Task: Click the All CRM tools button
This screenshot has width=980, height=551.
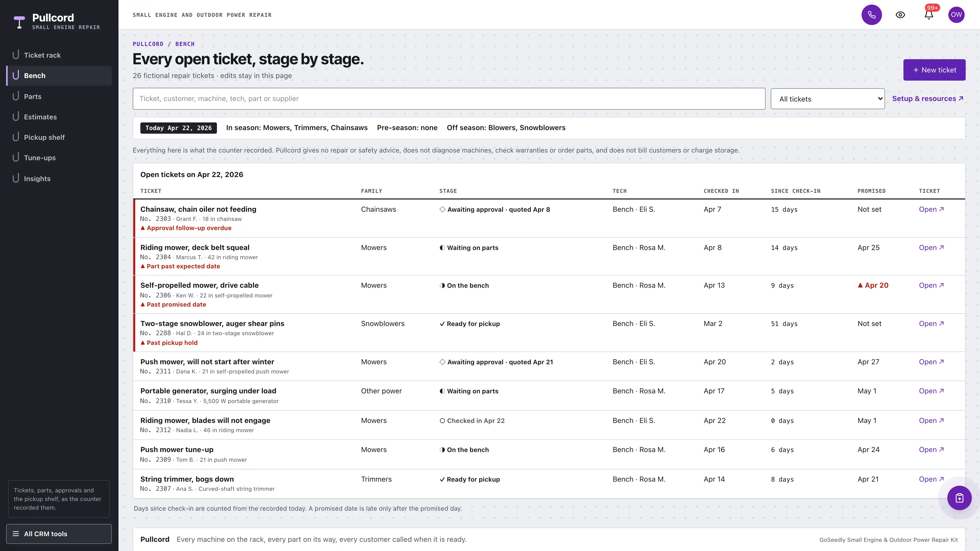Action: click(x=59, y=534)
